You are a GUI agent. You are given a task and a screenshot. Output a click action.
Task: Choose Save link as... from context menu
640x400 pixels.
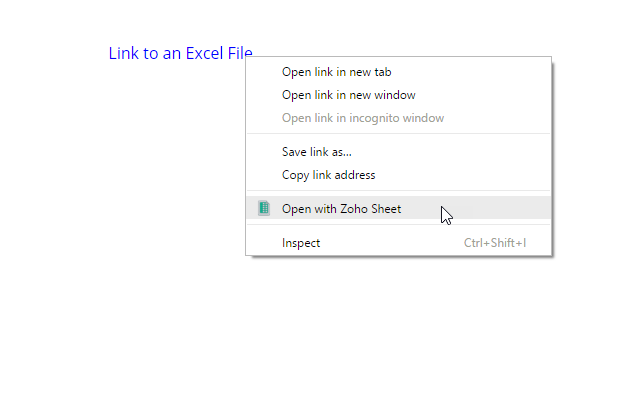tap(398, 152)
